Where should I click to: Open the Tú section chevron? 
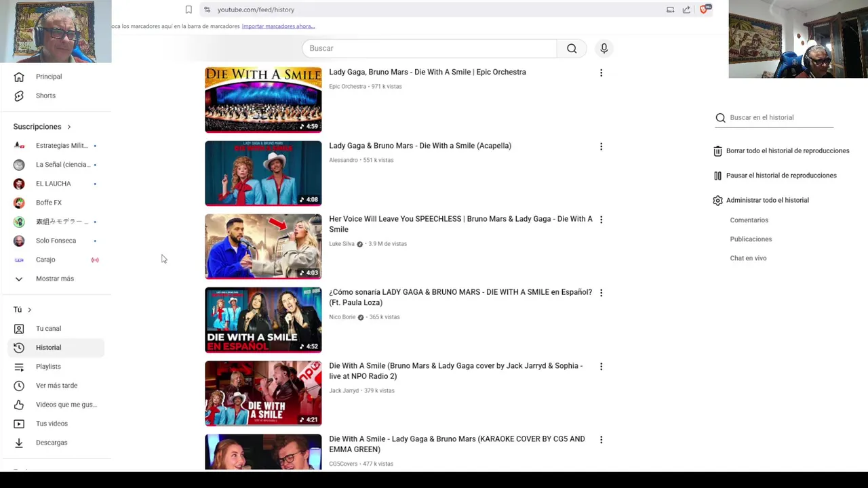point(29,310)
